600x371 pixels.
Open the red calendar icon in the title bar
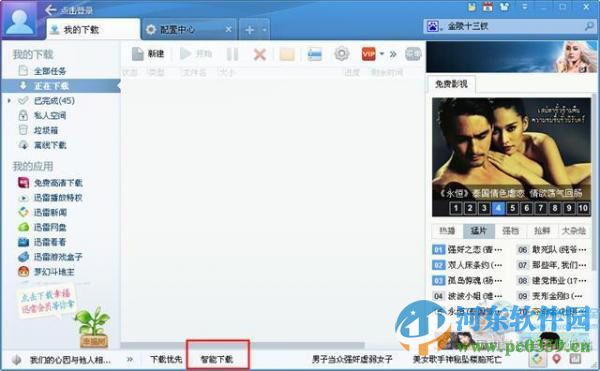pos(488,7)
